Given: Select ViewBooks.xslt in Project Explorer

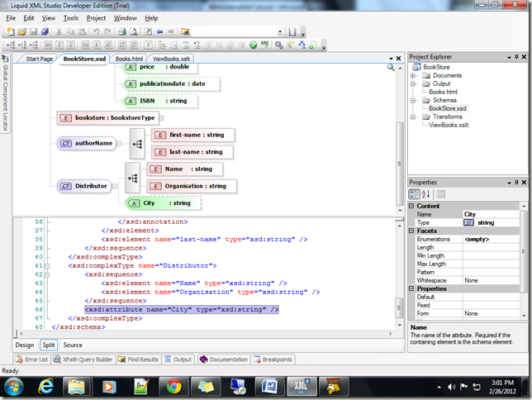Looking at the screenshot, I should (x=450, y=126).
